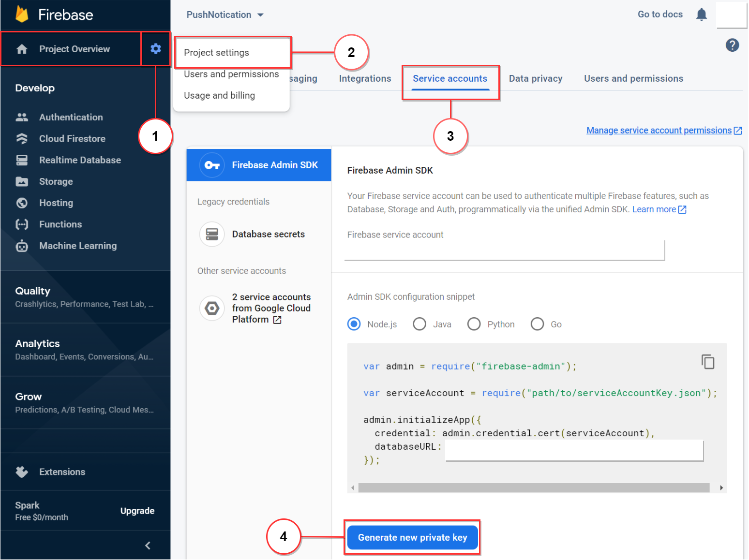Screen dimensions: 749x560
Task: Click the Google Cloud Platform hexagon icon
Action: coord(212,308)
